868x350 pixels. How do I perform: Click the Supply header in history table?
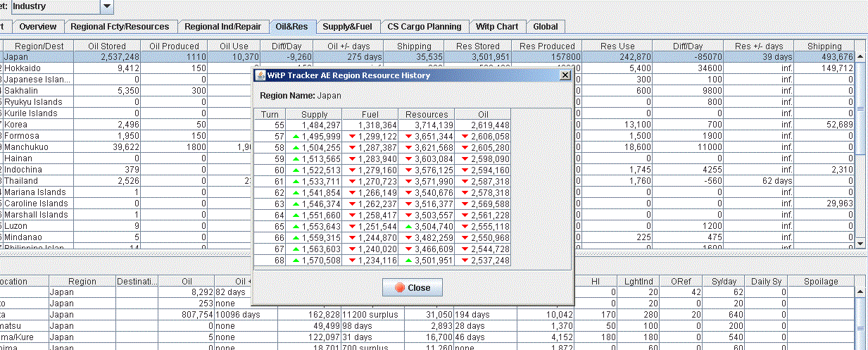pyautogui.click(x=314, y=114)
